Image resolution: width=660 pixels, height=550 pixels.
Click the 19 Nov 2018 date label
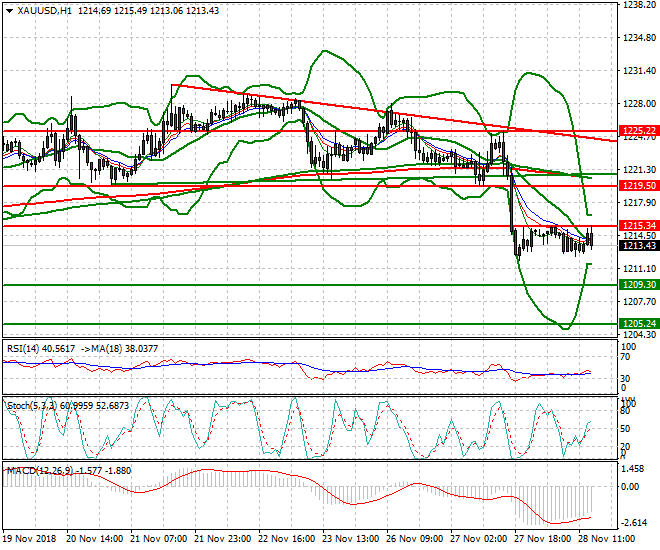(29, 539)
